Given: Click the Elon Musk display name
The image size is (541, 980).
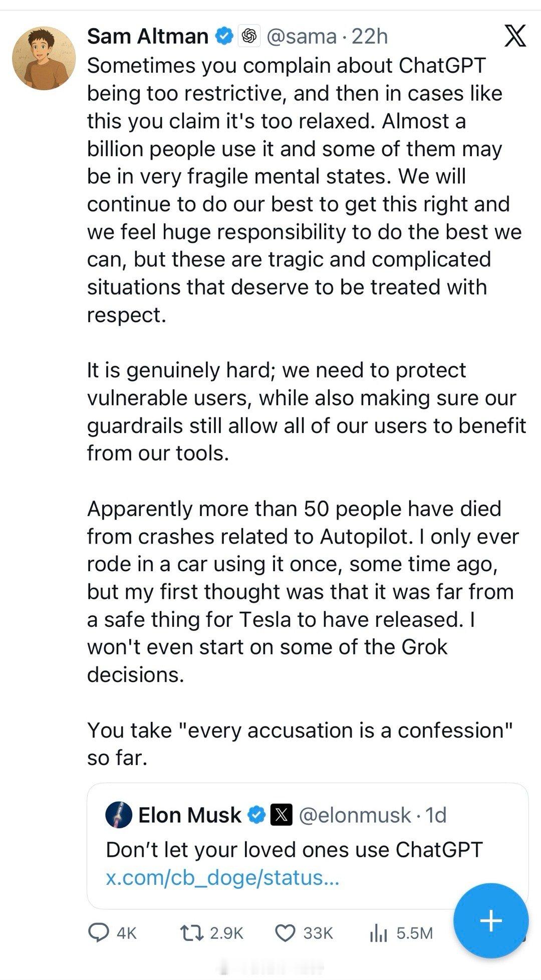Looking at the screenshot, I should pos(189,815).
